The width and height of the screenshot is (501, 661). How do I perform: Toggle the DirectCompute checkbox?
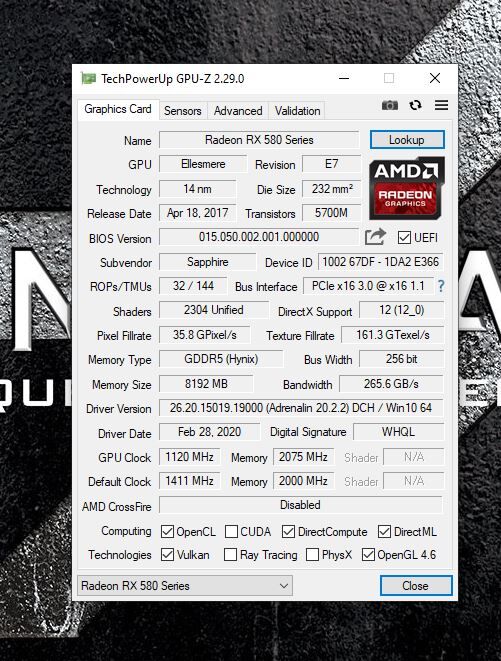click(288, 532)
